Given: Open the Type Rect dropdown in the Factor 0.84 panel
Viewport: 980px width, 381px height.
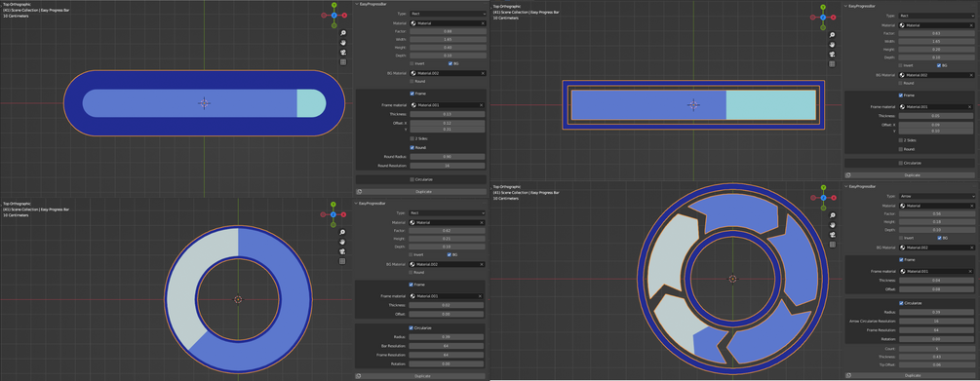Looking at the screenshot, I should (448, 13).
